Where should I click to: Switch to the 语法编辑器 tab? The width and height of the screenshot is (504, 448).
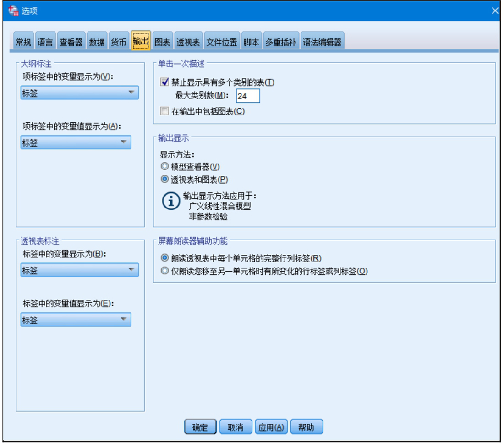[322, 43]
